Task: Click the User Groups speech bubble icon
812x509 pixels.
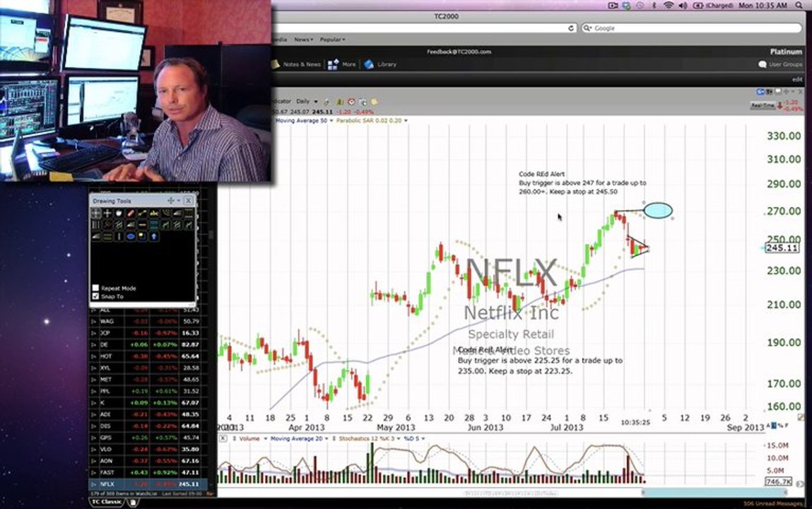Action: pos(763,64)
